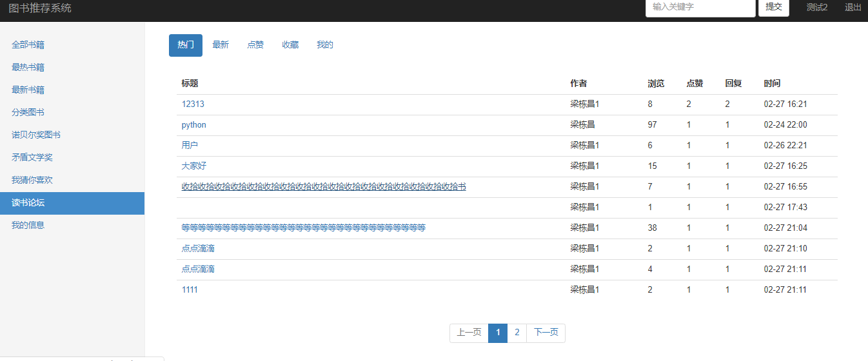Click the timestamp 02-24 22:00
Viewport: 868px width, 361px height.
pos(785,124)
